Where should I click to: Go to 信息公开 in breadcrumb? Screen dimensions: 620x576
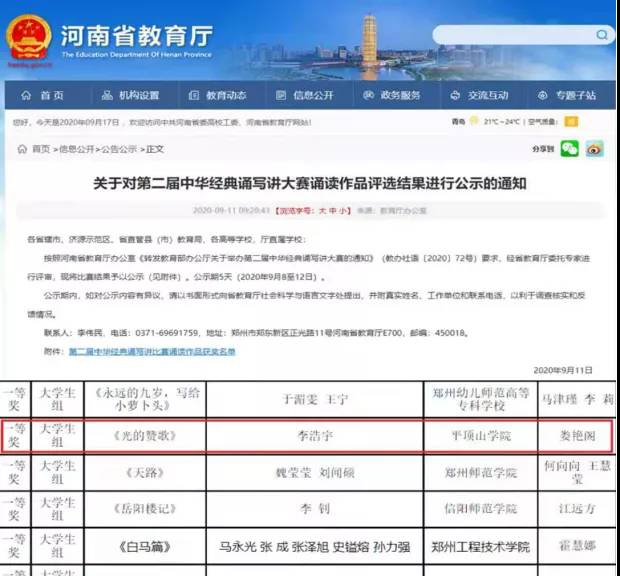click(x=77, y=149)
